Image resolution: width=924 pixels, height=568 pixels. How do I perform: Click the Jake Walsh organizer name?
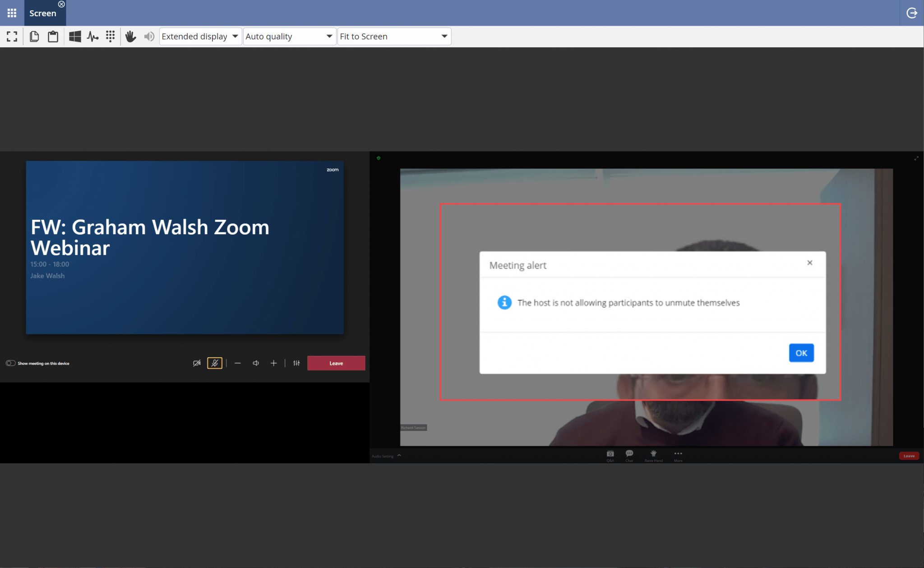coord(47,276)
